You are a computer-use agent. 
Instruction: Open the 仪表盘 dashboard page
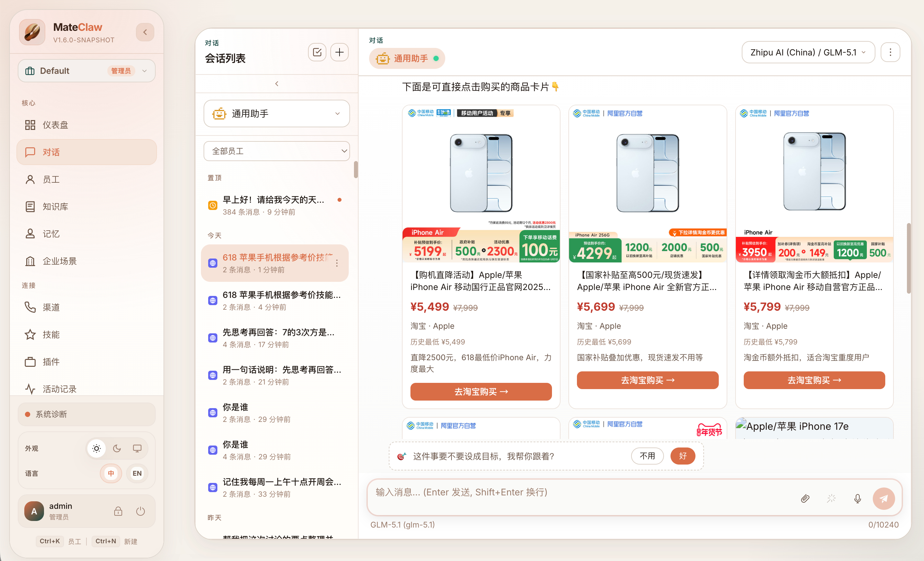pyautogui.click(x=87, y=125)
